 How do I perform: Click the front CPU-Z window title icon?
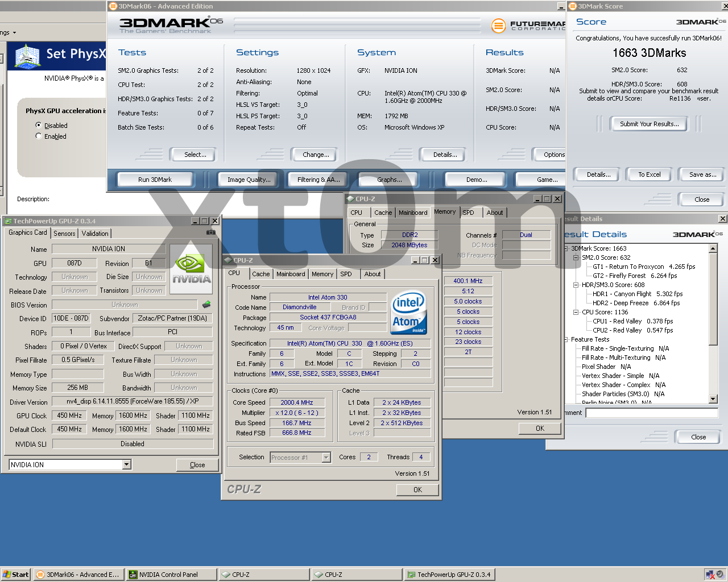(228, 260)
